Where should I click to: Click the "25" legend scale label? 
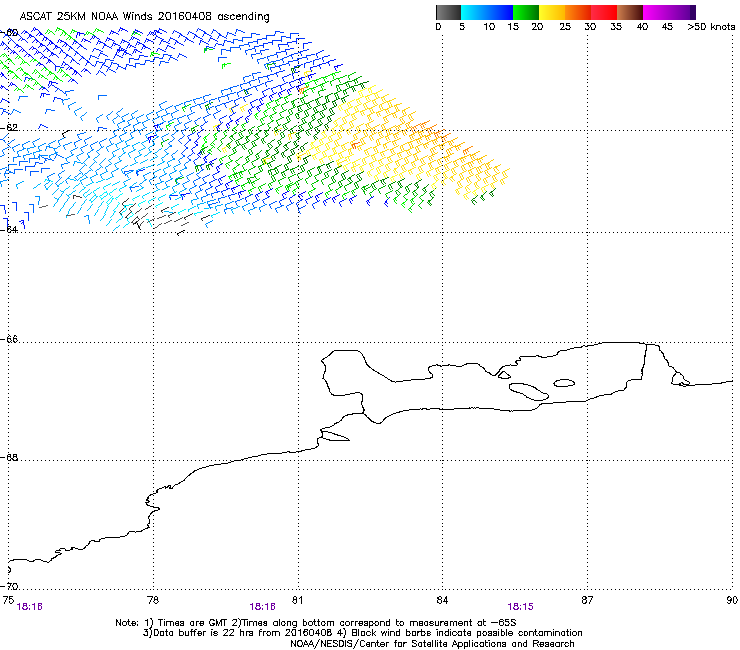[565, 27]
